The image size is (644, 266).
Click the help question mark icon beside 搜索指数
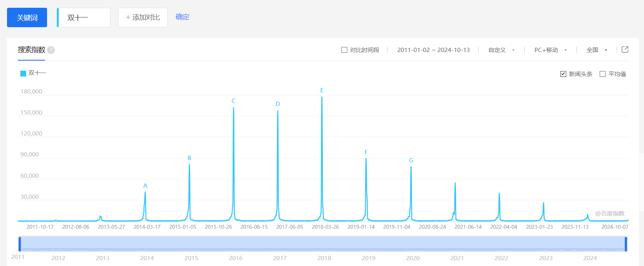(51, 50)
